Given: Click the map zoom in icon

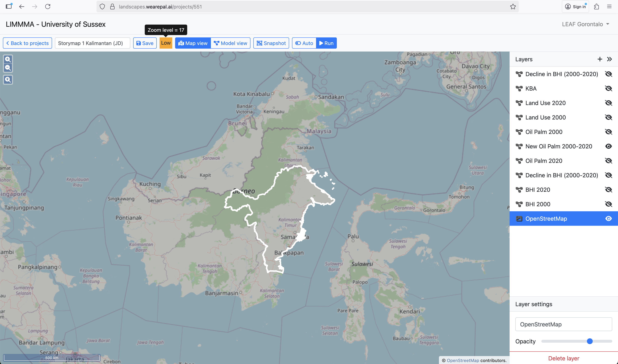Looking at the screenshot, I should pos(8,59).
